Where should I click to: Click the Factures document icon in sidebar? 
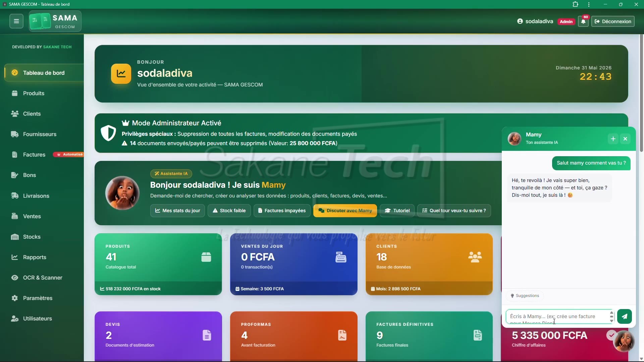click(14, 155)
